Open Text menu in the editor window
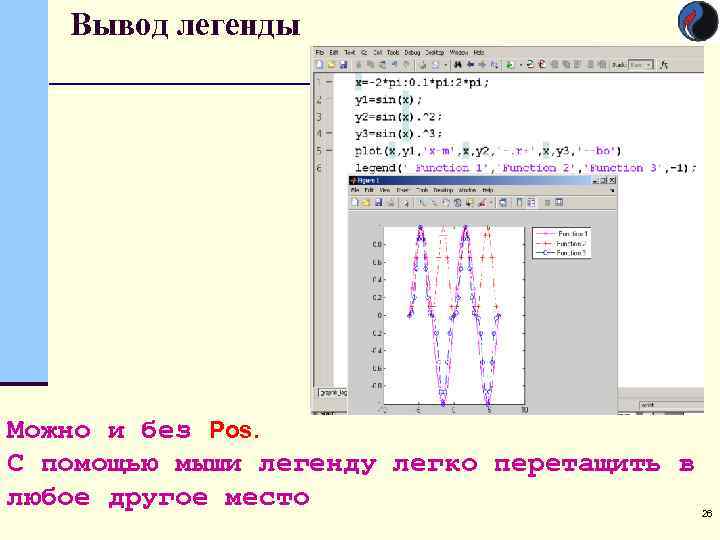The image size is (720, 540). pos(349,52)
